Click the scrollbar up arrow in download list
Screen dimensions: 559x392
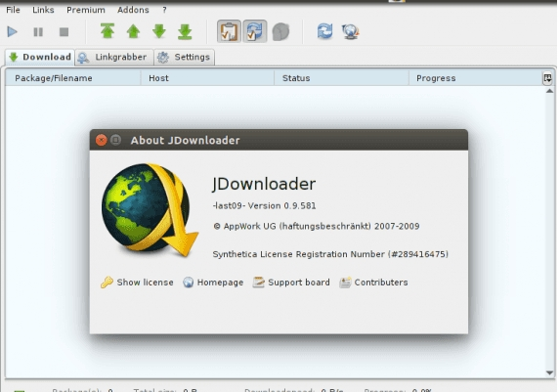pyautogui.click(x=549, y=91)
